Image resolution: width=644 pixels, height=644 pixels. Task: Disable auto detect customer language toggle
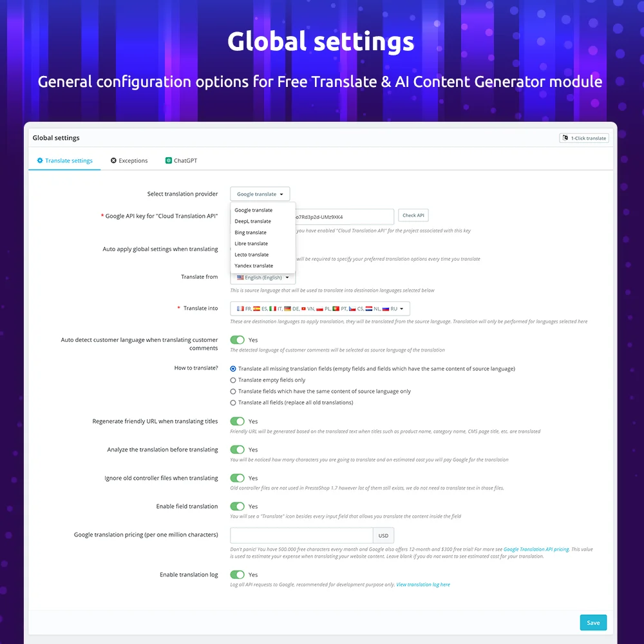(238, 339)
